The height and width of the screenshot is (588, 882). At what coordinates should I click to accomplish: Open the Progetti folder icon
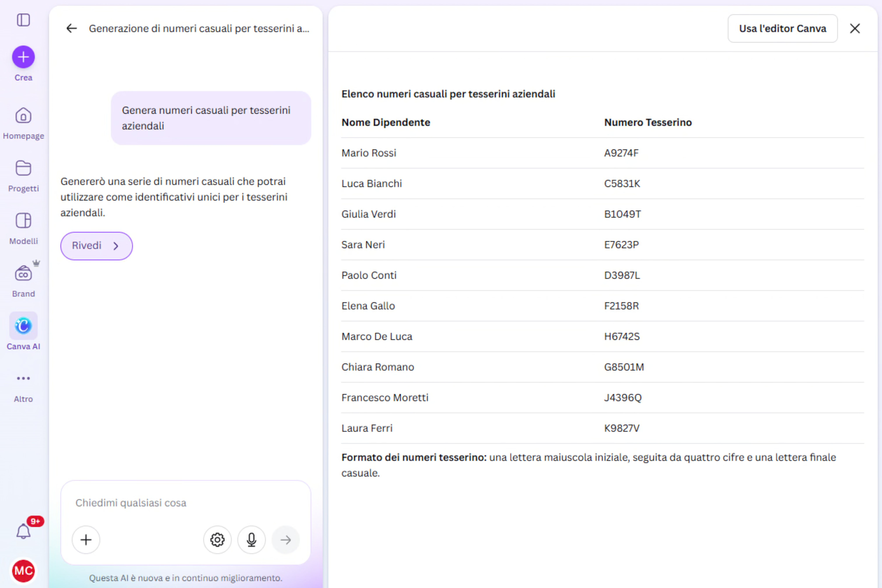point(23,168)
